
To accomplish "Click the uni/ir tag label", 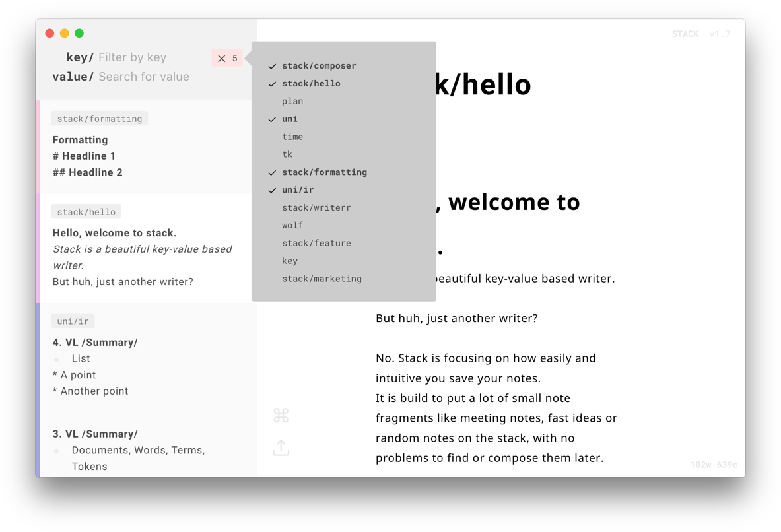I will 73,321.
